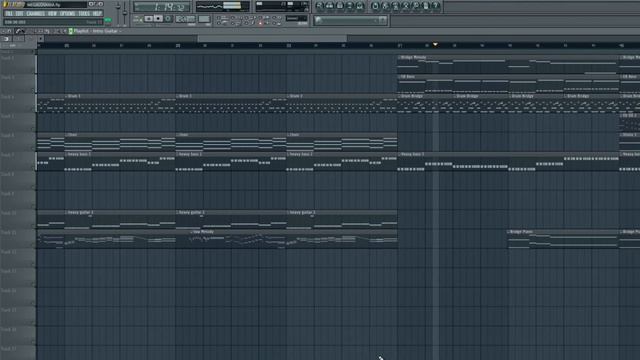Open the EDIT menu
This screenshot has width=640, height=360.
tap(19, 13)
